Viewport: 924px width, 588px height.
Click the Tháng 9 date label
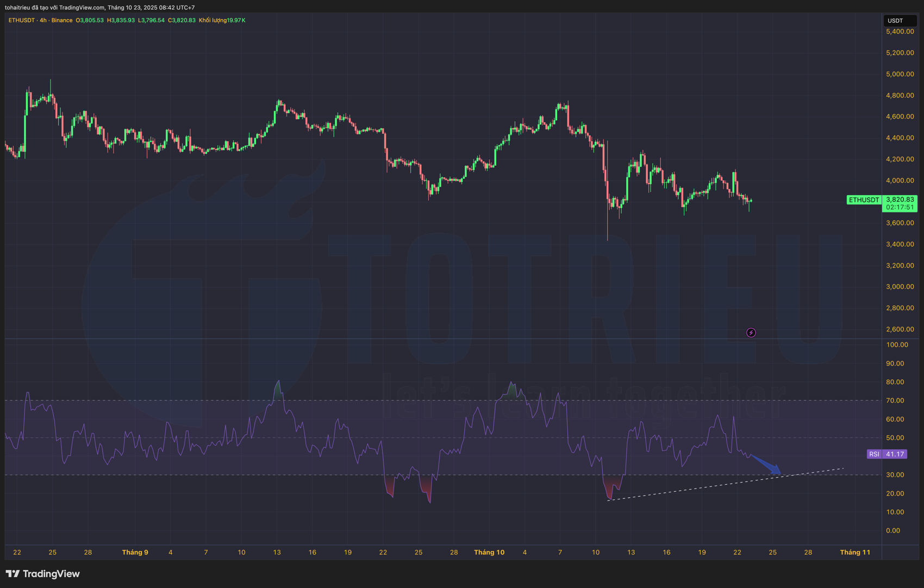135,552
